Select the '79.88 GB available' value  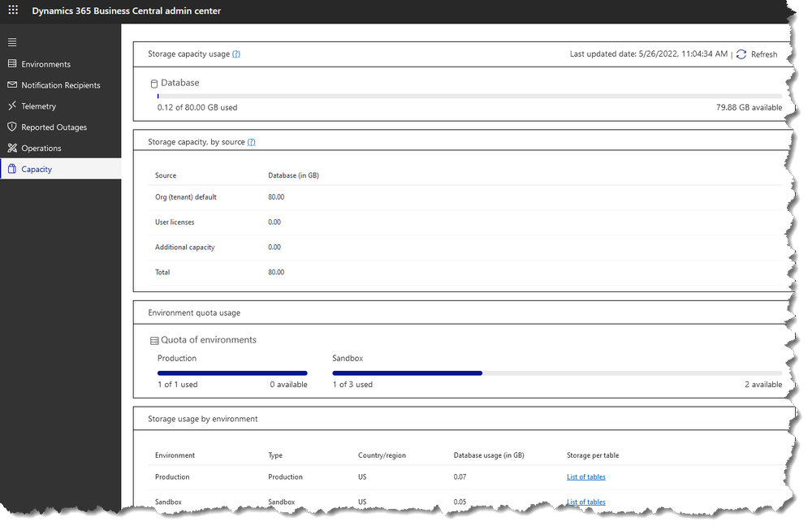pyautogui.click(x=749, y=108)
